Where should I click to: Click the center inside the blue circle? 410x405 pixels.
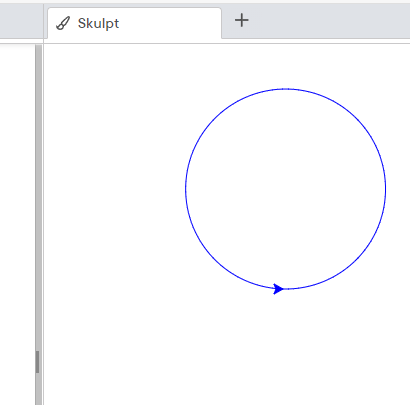[286, 189]
